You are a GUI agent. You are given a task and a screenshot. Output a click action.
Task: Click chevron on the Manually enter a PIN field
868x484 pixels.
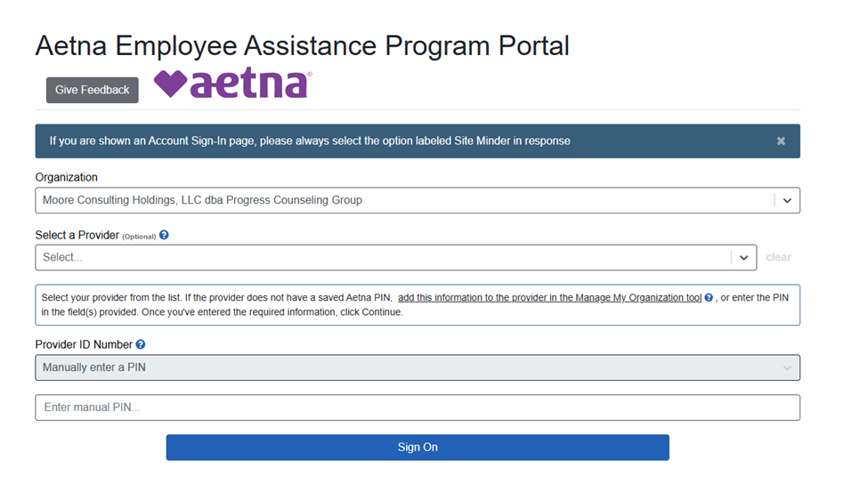tap(787, 367)
